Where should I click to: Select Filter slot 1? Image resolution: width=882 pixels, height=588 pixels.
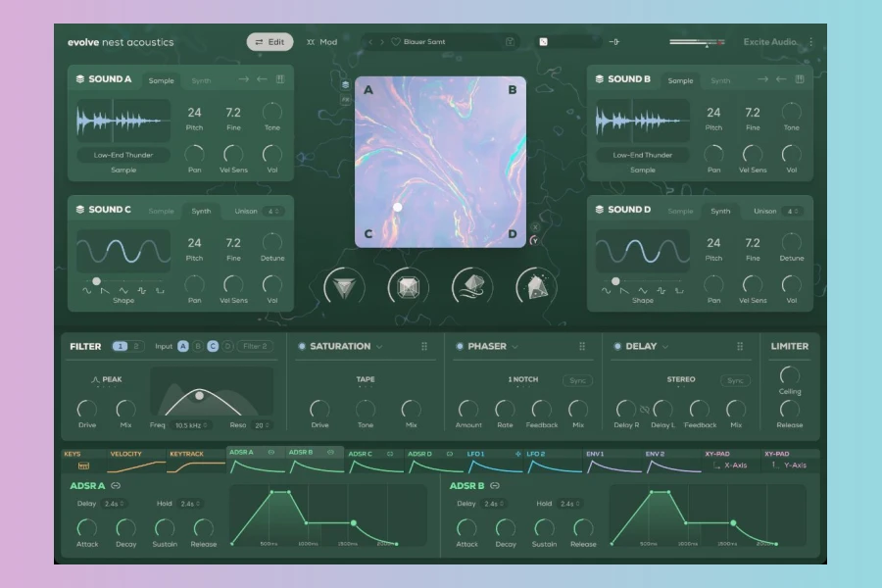coord(120,346)
